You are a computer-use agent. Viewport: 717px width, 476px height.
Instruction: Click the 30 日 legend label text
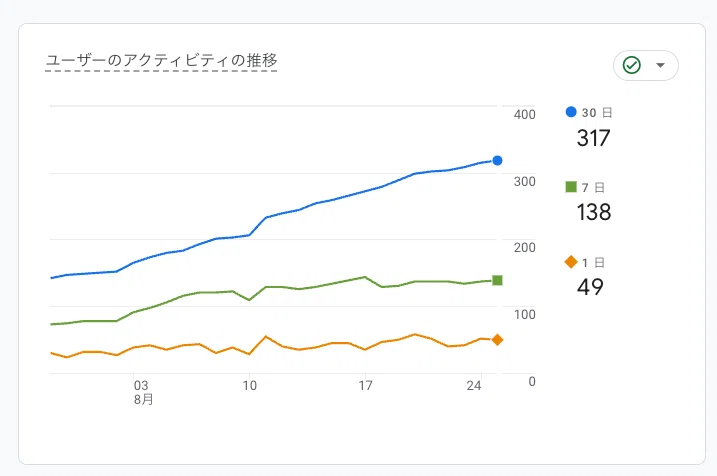[597, 112]
